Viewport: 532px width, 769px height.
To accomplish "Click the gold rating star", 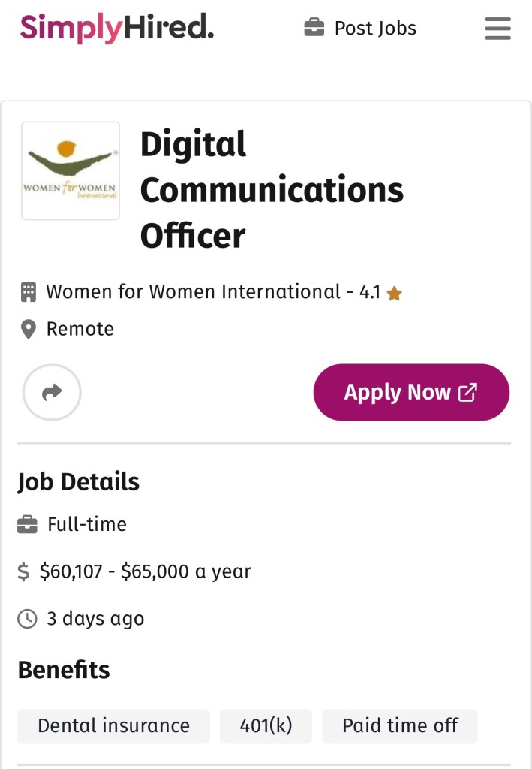I will 394,294.
